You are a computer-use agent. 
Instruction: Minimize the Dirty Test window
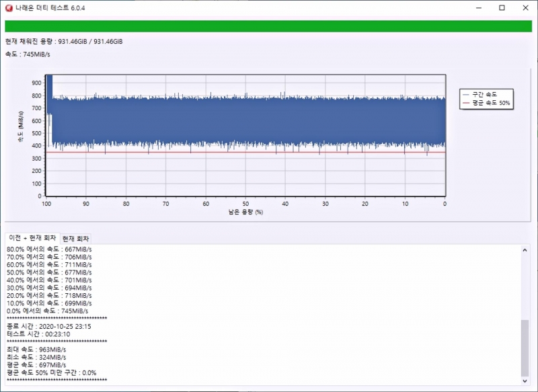479,8
